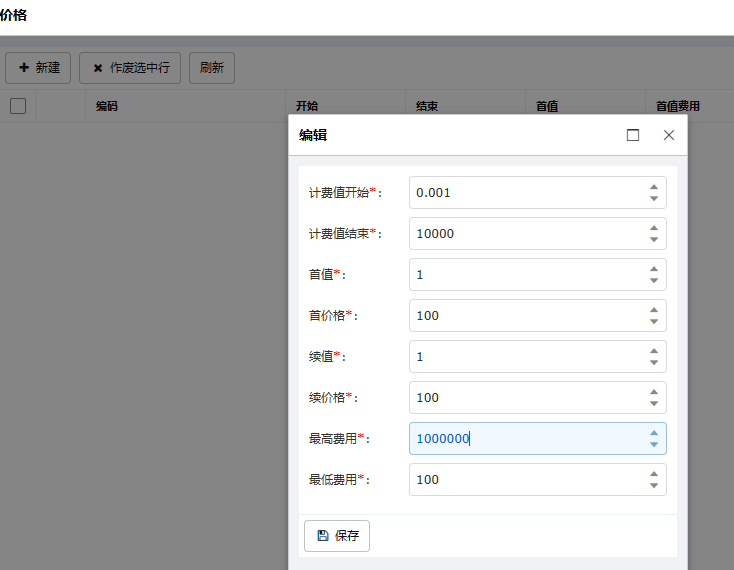Viewport: 734px width, 570px height.
Task: Increase 计费值开始 with up arrow
Action: click(x=654, y=187)
